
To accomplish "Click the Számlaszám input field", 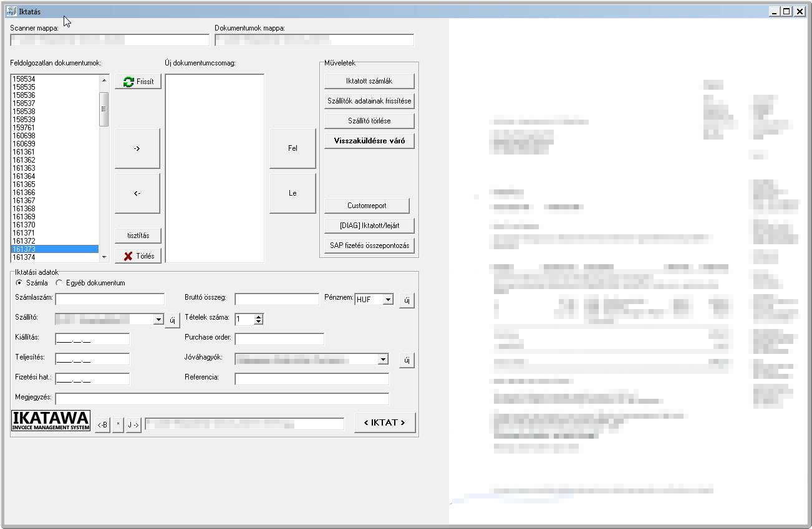I will pyautogui.click(x=110, y=299).
